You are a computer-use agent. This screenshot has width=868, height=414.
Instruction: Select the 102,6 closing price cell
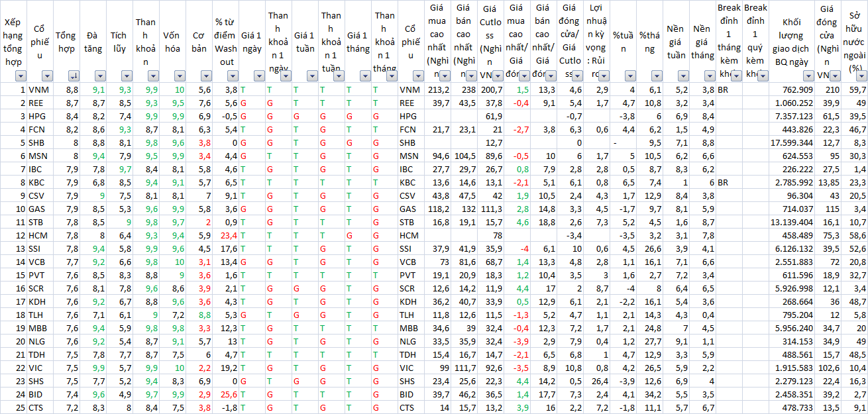[829, 368]
